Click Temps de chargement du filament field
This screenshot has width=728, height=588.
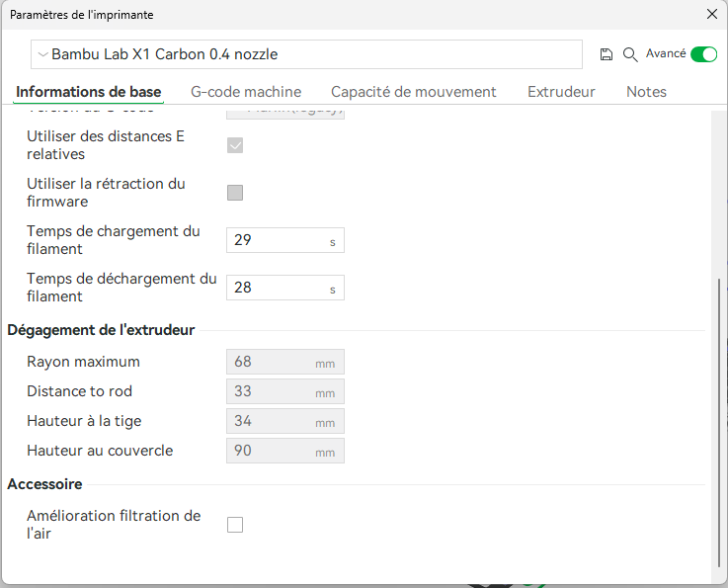tap(277, 240)
